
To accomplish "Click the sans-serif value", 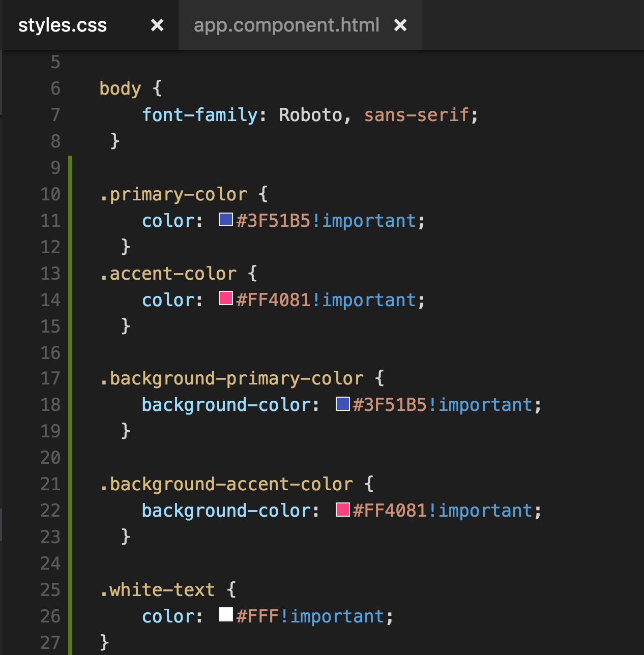I will [x=416, y=115].
